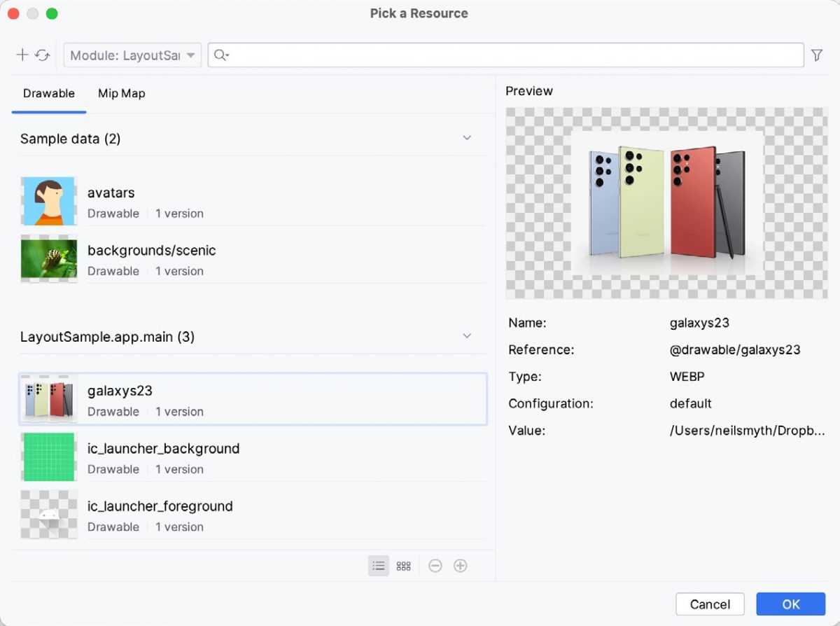Switch resources to grid view
This screenshot has height=626, width=840.
(x=403, y=565)
